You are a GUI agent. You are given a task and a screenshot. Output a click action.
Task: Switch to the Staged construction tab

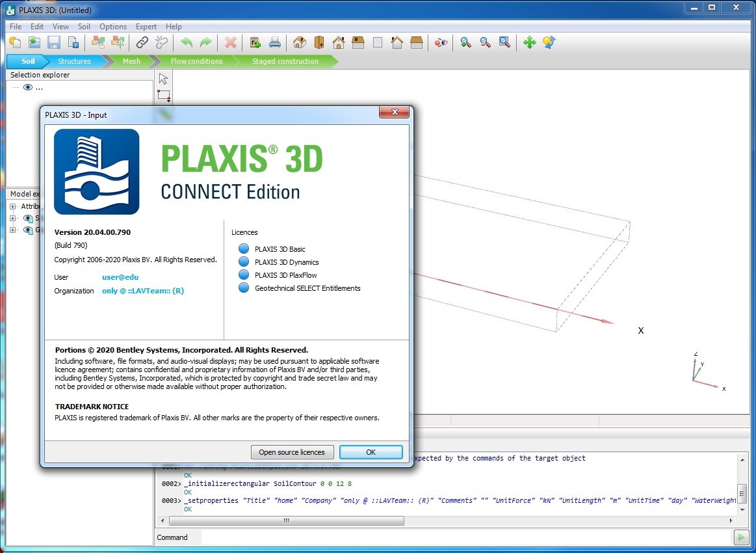pyautogui.click(x=285, y=61)
